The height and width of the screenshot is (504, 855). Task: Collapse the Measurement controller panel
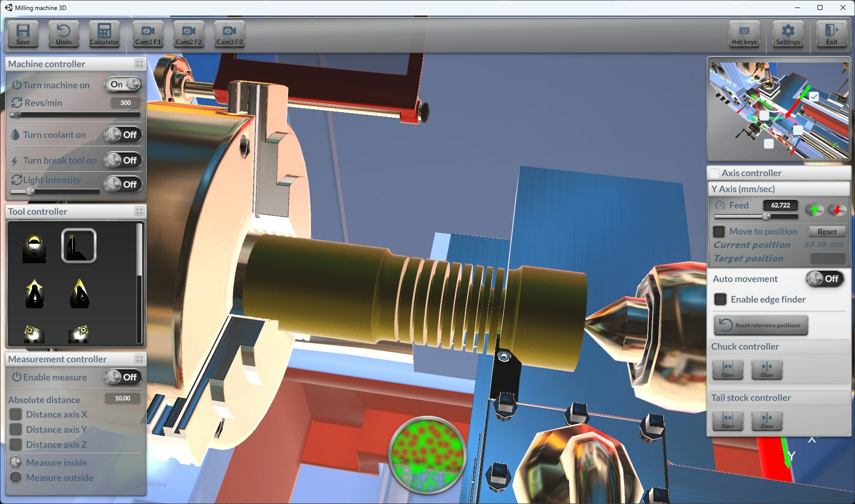[139, 358]
